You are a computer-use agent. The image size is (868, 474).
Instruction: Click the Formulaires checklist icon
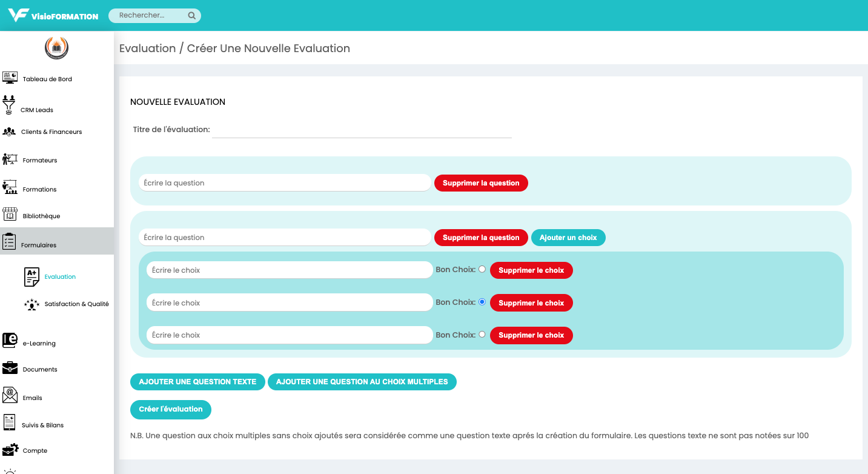tap(9, 241)
